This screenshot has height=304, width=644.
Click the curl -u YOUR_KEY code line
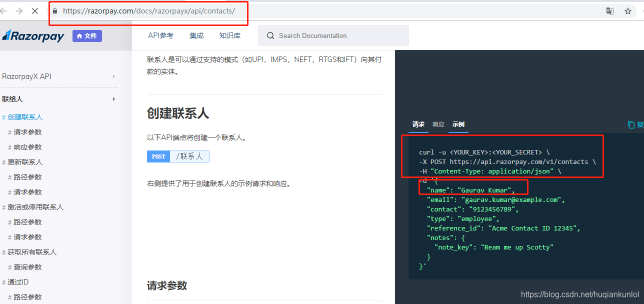[484, 152]
